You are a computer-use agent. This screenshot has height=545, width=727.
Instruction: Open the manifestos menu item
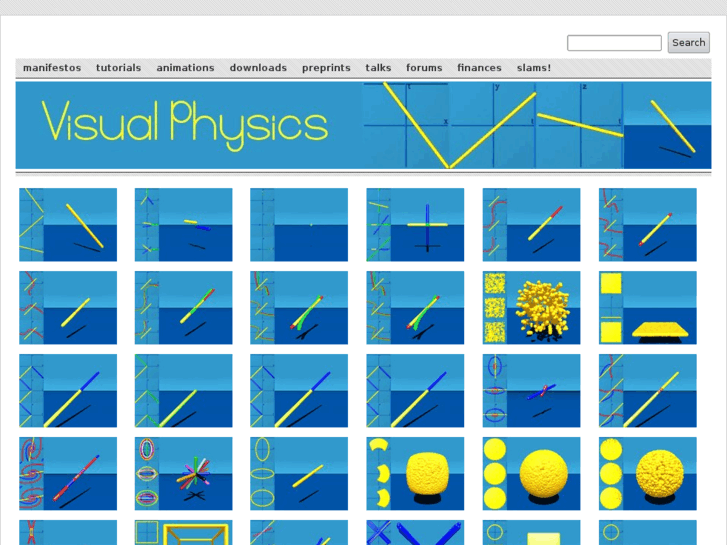52,68
